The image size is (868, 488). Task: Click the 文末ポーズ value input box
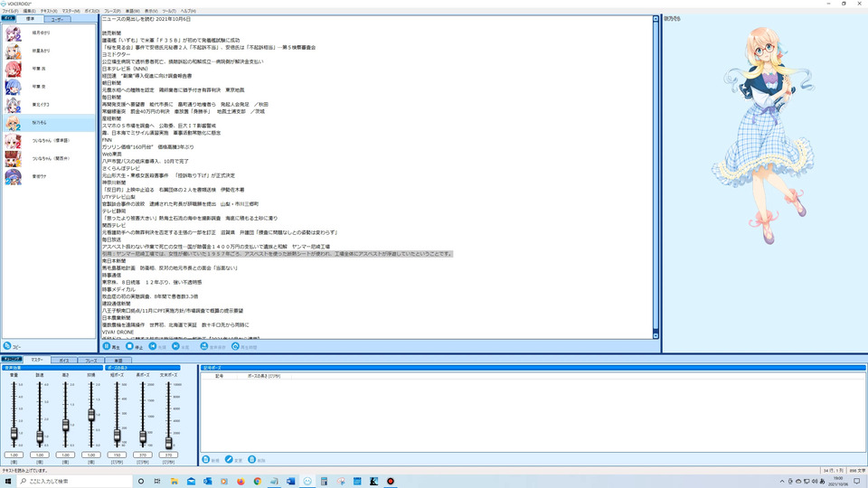(168, 455)
